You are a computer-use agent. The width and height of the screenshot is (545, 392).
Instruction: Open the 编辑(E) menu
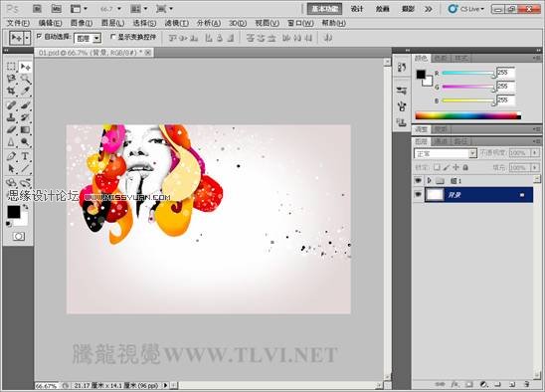click(50, 23)
